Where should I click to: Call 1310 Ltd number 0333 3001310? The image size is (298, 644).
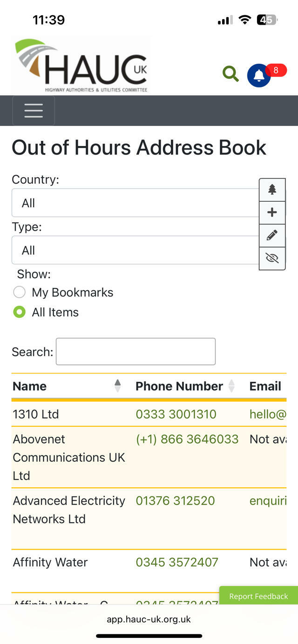coord(176,414)
